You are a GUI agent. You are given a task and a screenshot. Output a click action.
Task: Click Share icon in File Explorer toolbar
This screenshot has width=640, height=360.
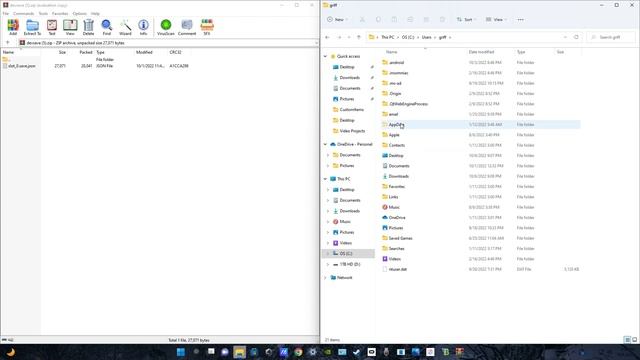(x=426, y=20)
